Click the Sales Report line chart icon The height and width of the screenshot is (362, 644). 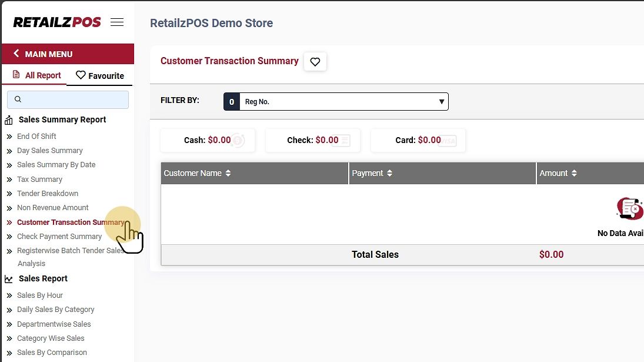tap(9, 279)
